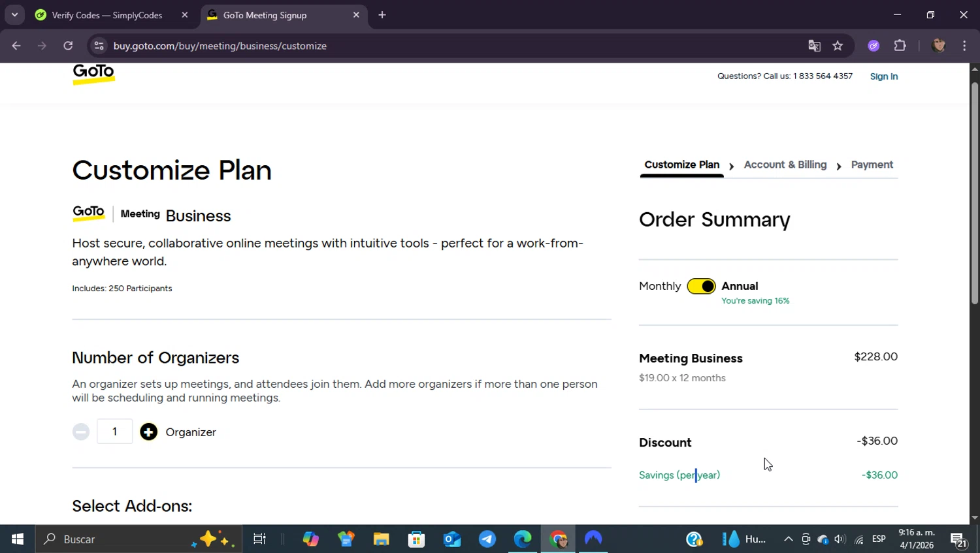View site information icon in address bar
The height and width of the screenshot is (553, 980).
tap(99, 46)
